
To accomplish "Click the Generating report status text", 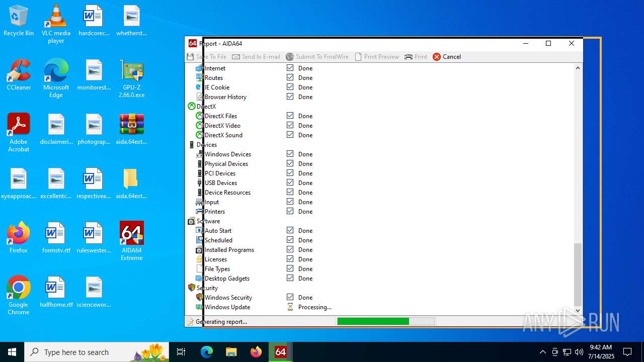I will point(221,322).
